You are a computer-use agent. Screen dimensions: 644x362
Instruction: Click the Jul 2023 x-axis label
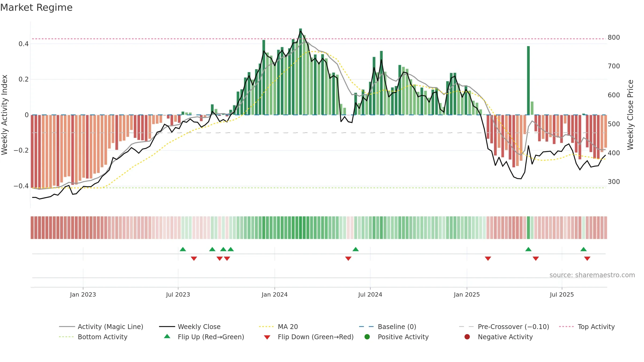click(178, 294)
